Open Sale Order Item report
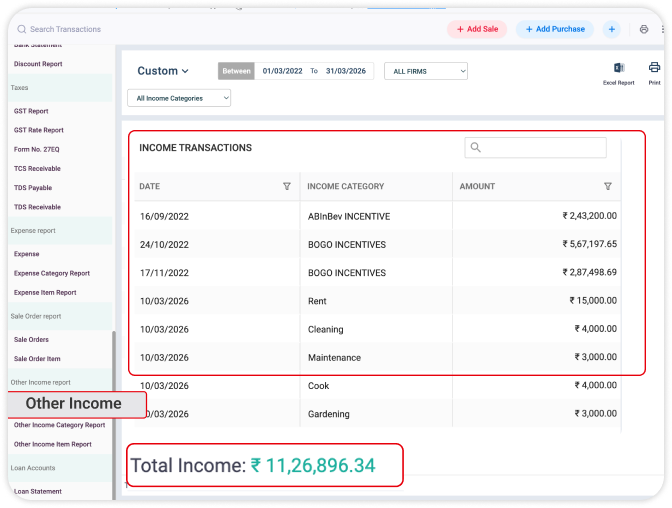The width and height of the screenshot is (672, 508). (37, 359)
